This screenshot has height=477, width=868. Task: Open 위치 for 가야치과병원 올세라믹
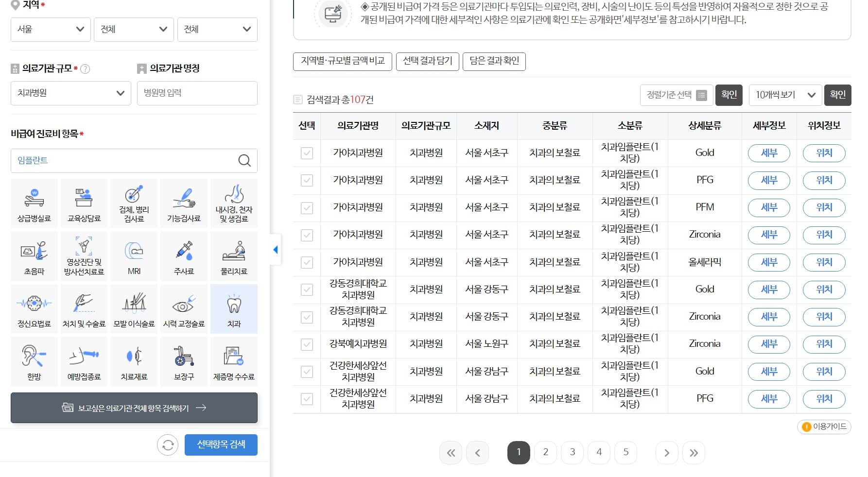click(x=824, y=262)
